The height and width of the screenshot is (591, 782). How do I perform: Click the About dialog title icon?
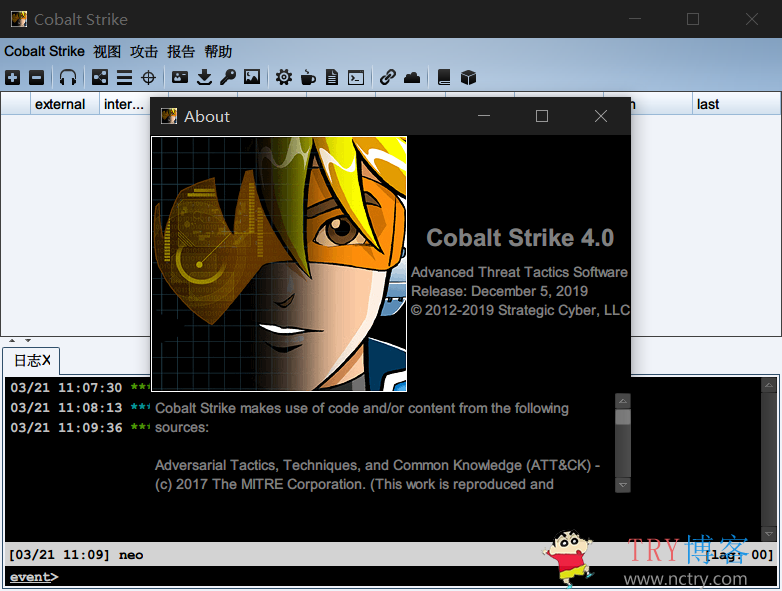tap(169, 116)
